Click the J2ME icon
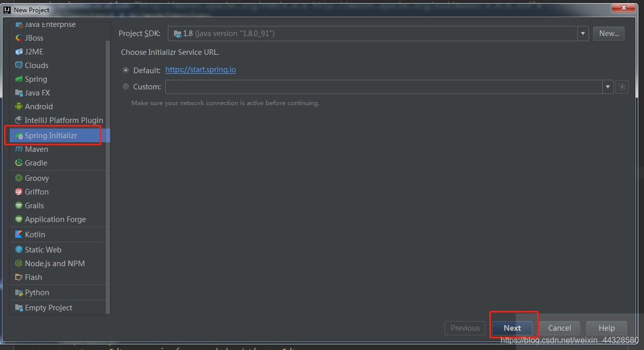Screen dimensions: 644x350 click(19, 52)
